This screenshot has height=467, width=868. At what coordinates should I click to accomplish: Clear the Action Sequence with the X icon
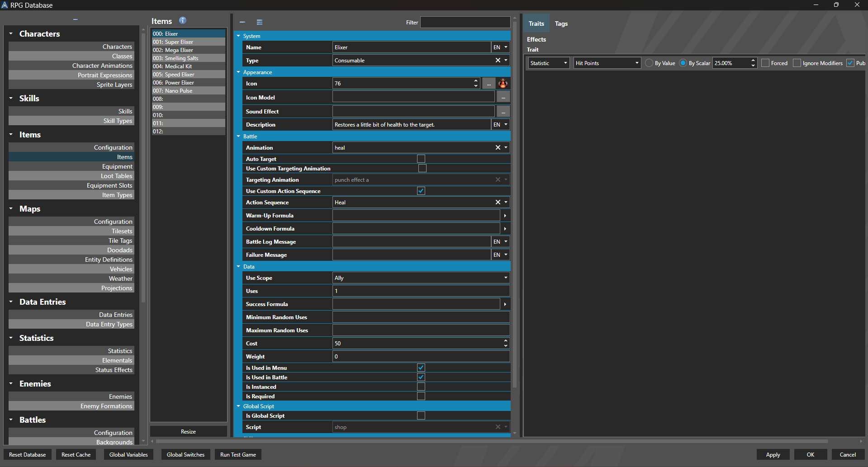pyautogui.click(x=498, y=203)
